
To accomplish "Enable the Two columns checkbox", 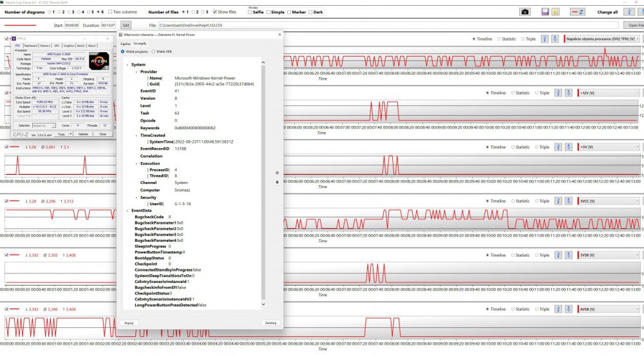I will tap(109, 12).
